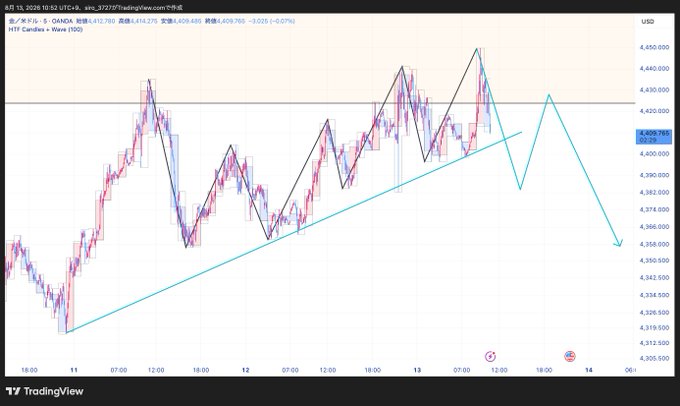Click the 高値 4,414.275 high value
Image resolution: width=680 pixels, height=406 pixels.
pyautogui.click(x=138, y=21)
